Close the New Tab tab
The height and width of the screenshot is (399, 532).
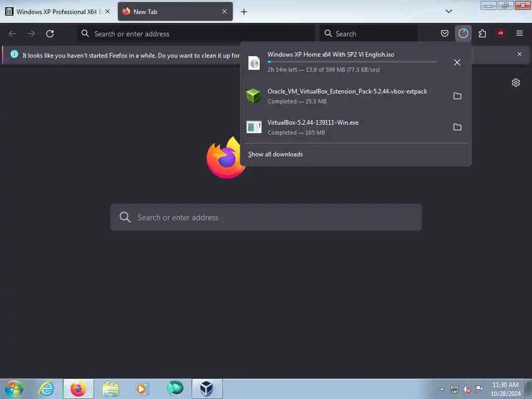click(224, 11)
